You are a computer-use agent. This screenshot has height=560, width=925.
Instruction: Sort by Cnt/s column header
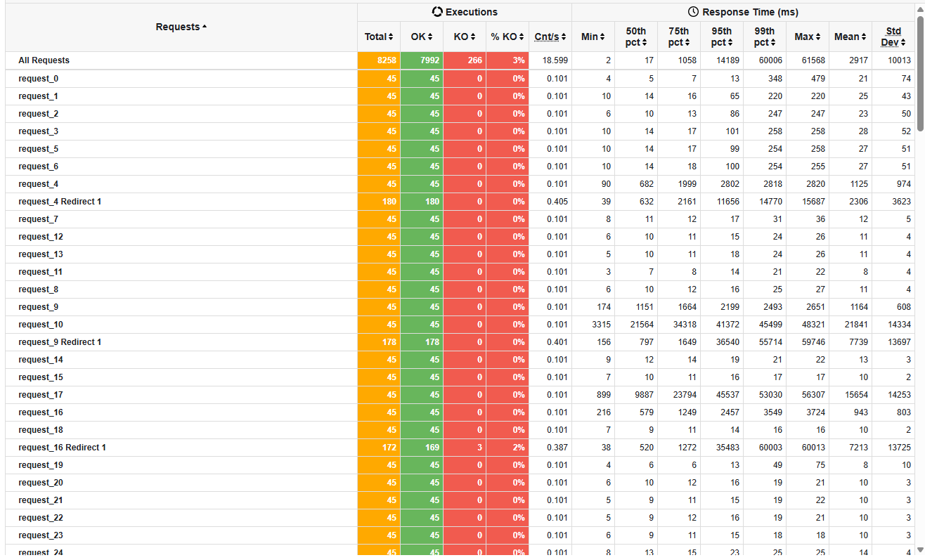coord(550,37)
